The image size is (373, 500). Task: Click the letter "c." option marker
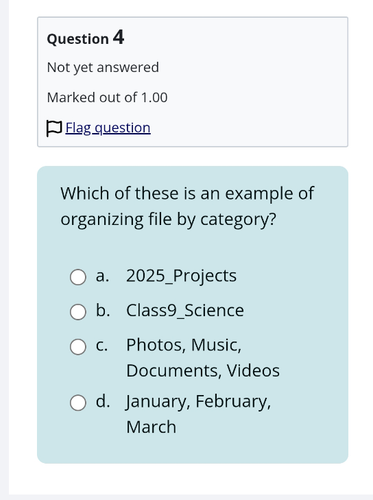[102, 346]
